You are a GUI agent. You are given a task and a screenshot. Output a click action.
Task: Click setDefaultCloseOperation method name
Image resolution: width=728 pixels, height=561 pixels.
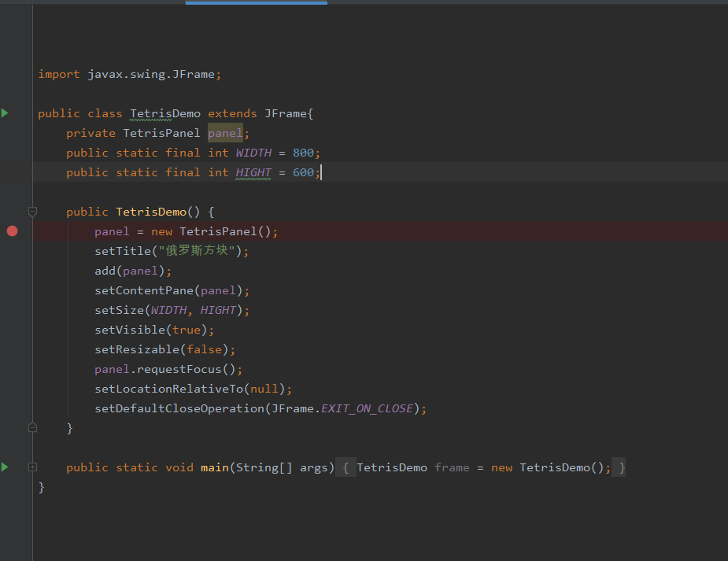[179, 408]
